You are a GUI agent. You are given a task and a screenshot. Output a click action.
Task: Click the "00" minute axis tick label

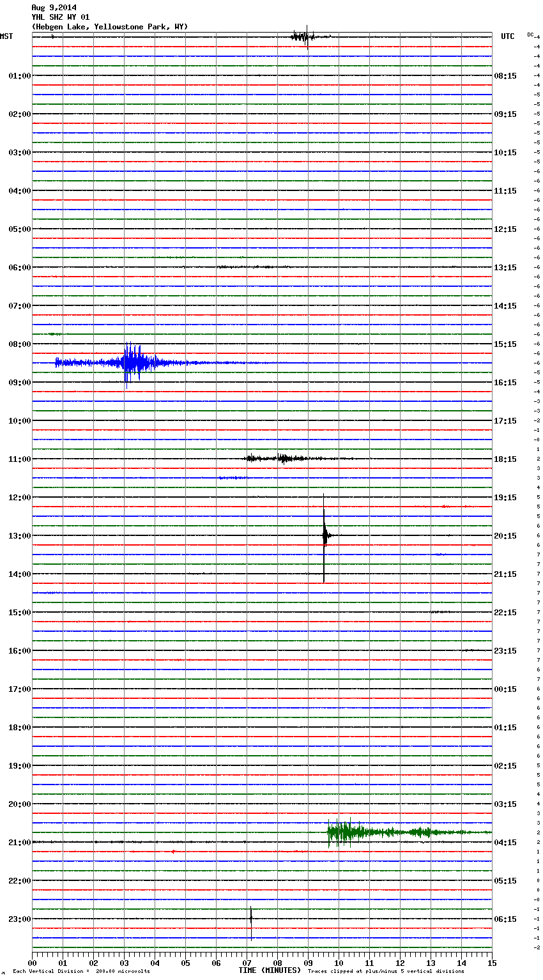(33, 963)
